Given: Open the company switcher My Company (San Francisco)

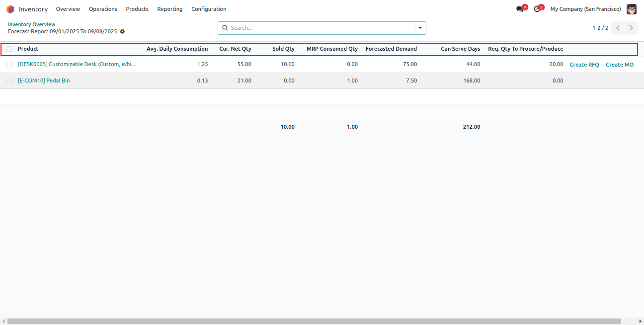Looking at the screenshot, I should tap(585, 9).
